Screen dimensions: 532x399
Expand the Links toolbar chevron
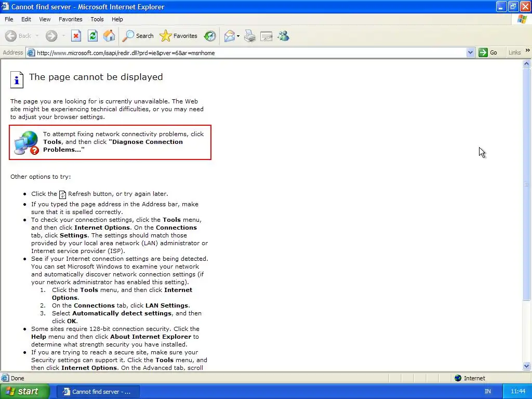tap(528, 50)
